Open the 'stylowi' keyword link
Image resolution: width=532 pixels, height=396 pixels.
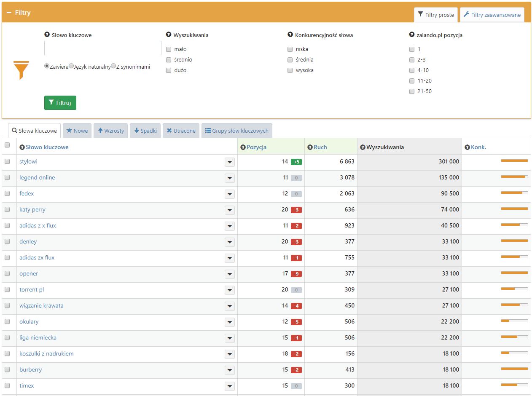(x=28, y=161)
